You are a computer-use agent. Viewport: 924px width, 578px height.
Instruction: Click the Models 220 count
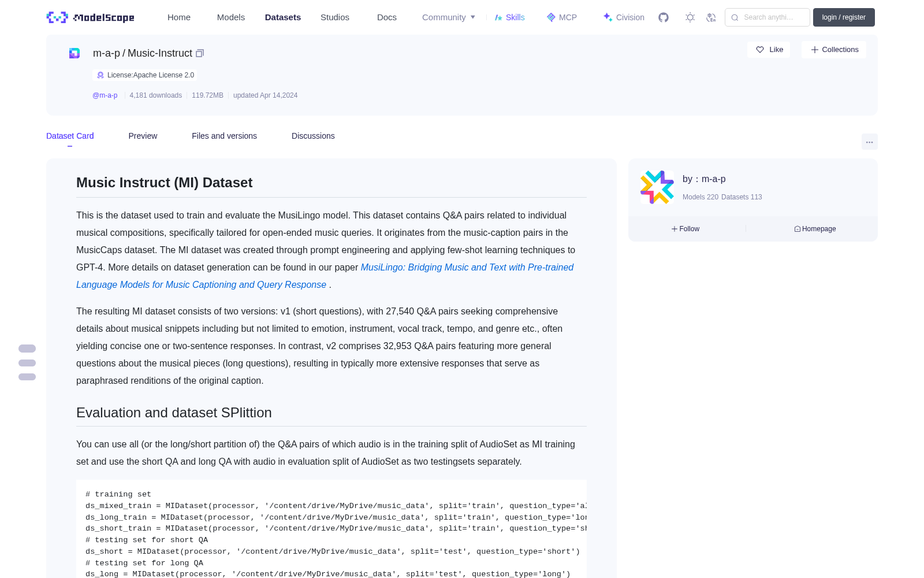coord(701,197)
